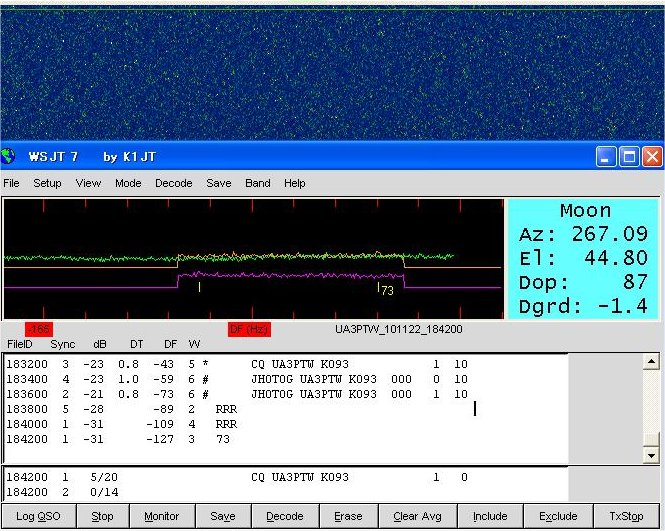Click the Dgrd: -1.4 value
665x531 pixels.
coord(584,306)
